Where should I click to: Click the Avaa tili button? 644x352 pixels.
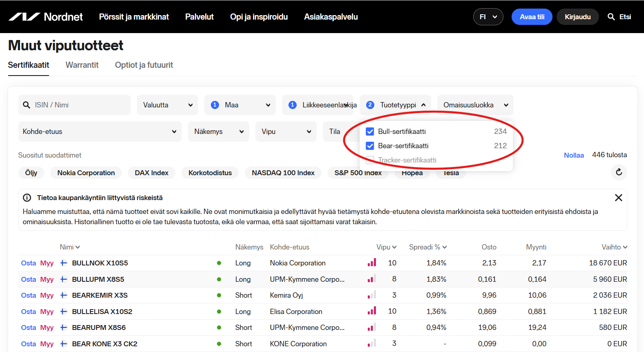(532, 17)
